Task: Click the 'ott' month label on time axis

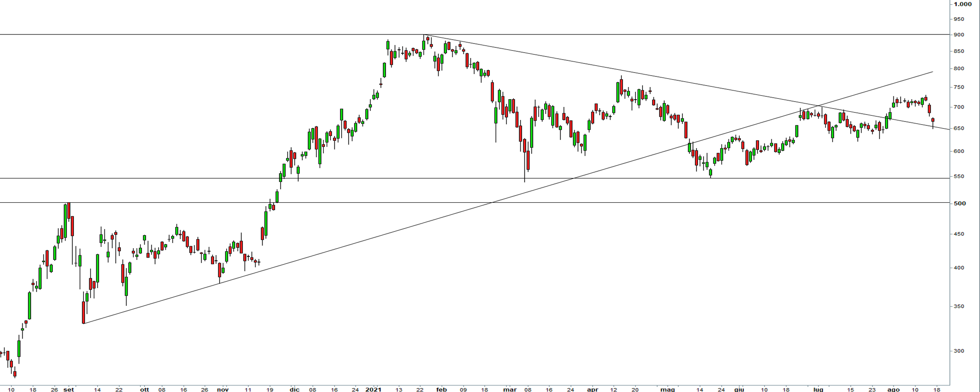Action: pyautogui.click(x=145, y=389)
